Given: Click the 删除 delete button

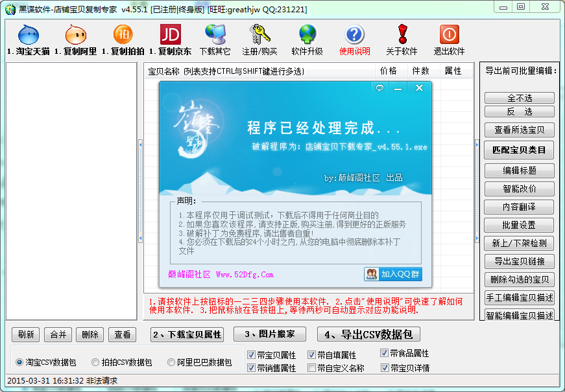Looking at the screenshot, I should point(90,335).
